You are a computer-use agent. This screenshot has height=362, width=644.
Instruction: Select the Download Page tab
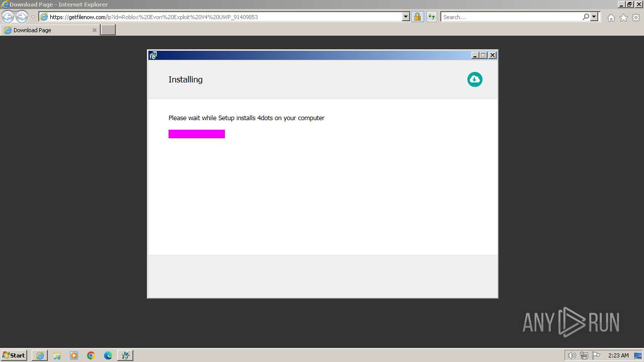tap(50, 30)
